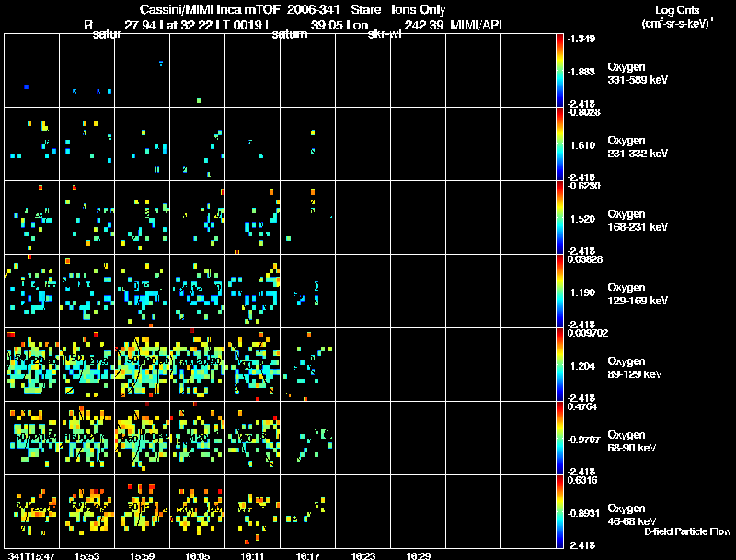Image resolution: width=736 pixels, height=560 pixels.
Task: Click the 1.204 color scale value
Action: [582, 366]
